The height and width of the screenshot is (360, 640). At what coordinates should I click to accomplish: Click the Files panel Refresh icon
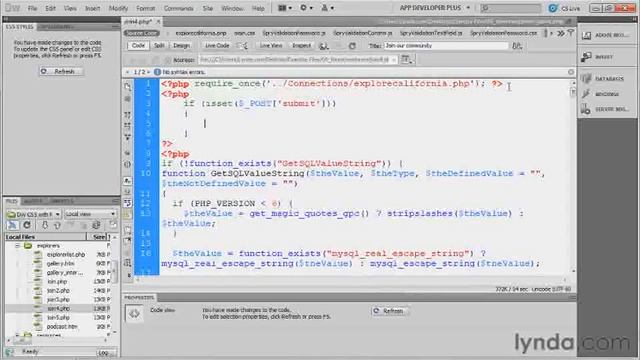[27, 225]
